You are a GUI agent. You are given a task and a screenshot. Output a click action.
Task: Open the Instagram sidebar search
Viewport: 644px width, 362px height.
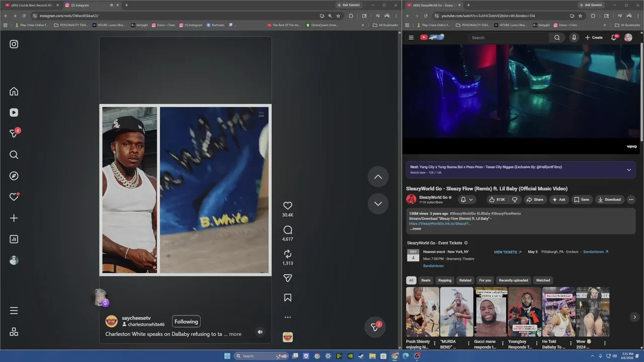(14, 155)
